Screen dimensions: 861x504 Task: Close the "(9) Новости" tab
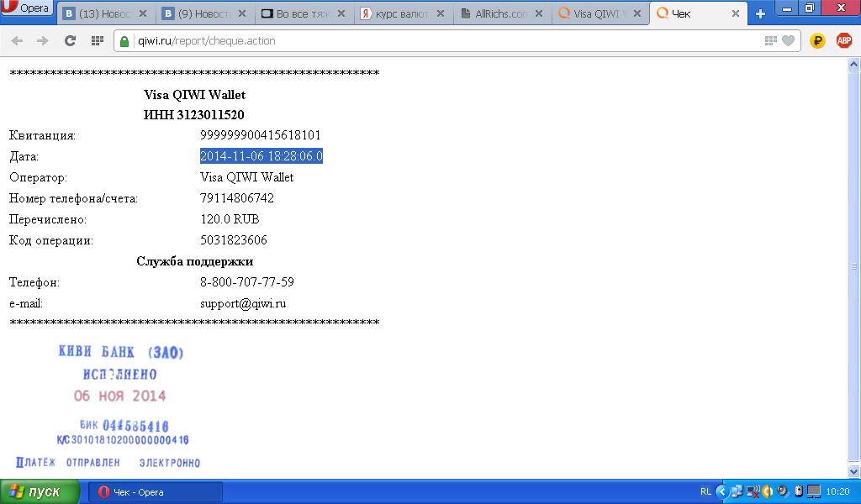[242, 13]
